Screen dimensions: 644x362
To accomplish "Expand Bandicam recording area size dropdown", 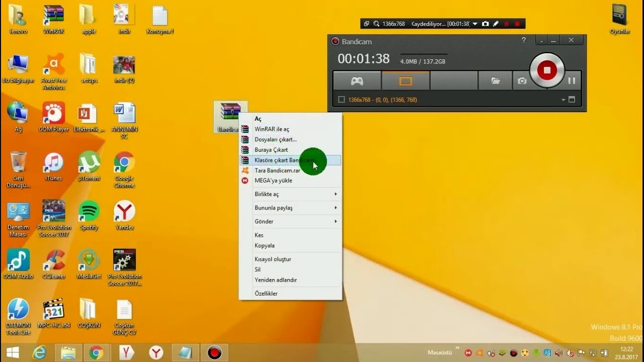I will tap(563, 100).
